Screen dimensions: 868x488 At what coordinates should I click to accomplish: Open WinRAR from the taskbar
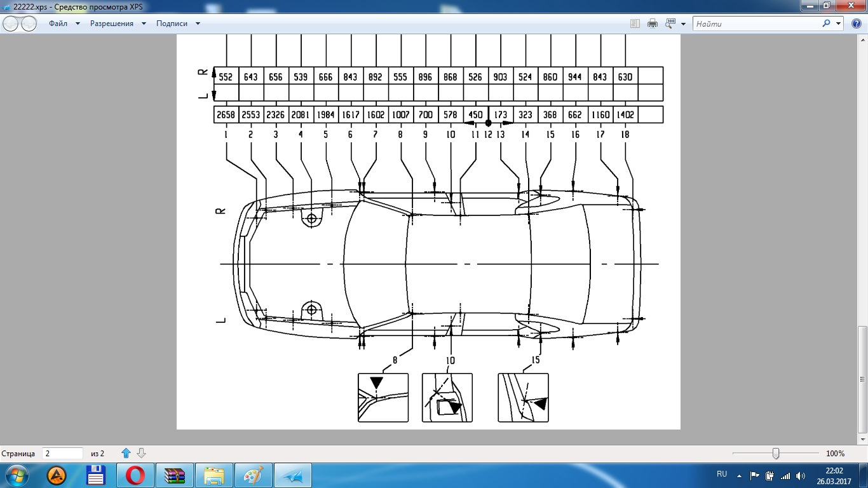tap(174, 475)
